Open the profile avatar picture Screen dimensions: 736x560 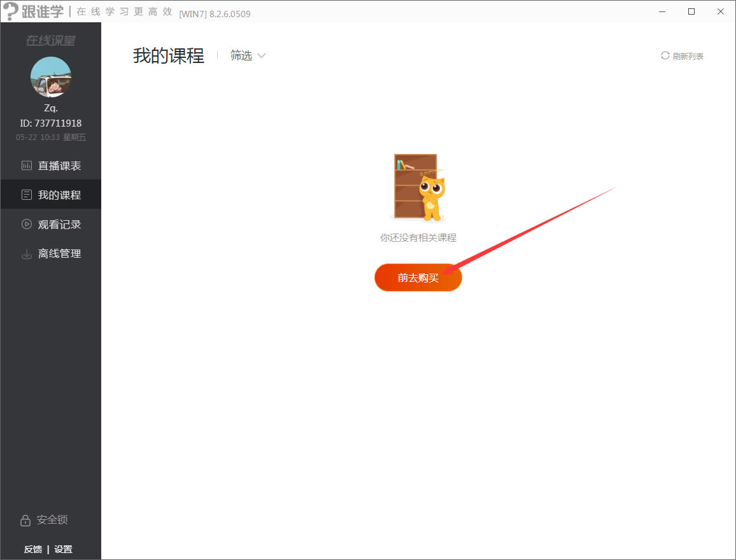click(50, 76)
